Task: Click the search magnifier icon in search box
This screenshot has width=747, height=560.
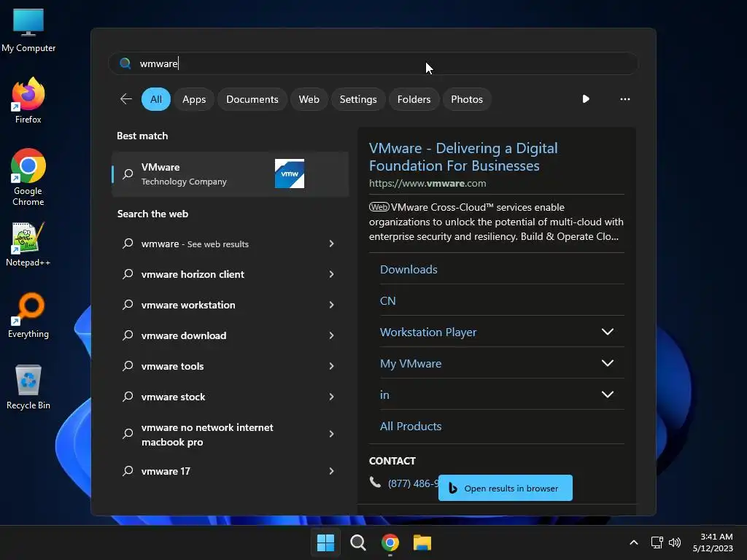Action: click(125, 63)
